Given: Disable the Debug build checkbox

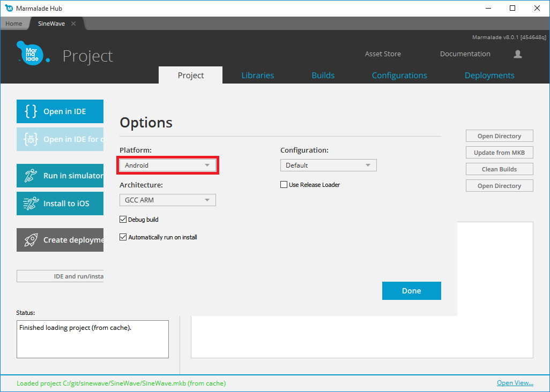Looking at the screenshot, I should 123,219.
